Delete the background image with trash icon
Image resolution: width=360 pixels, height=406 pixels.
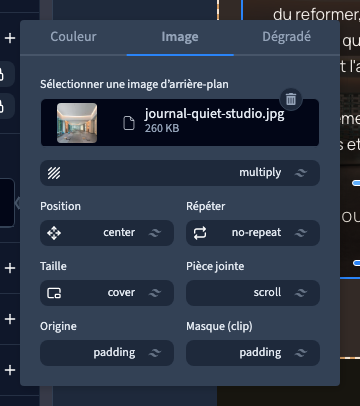coord(291,99)
